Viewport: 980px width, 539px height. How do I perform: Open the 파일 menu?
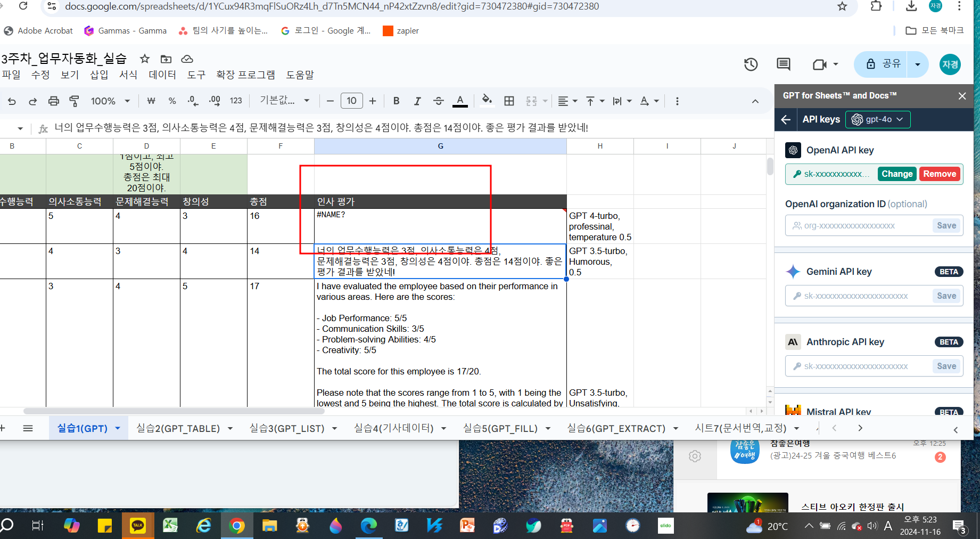(11, 75)
